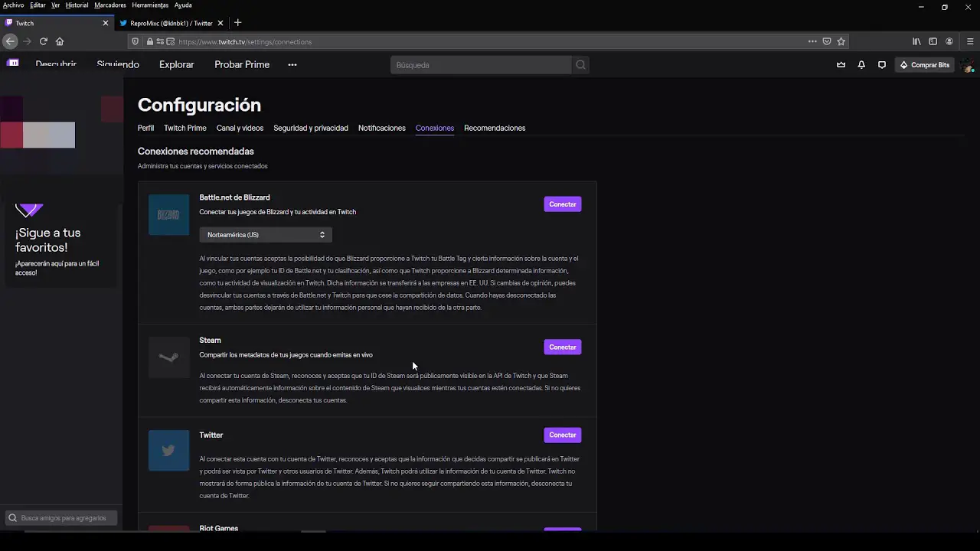Open the more options ellipsis in Twitch nav
The image size is (980, 551).
tap(292, 65)
